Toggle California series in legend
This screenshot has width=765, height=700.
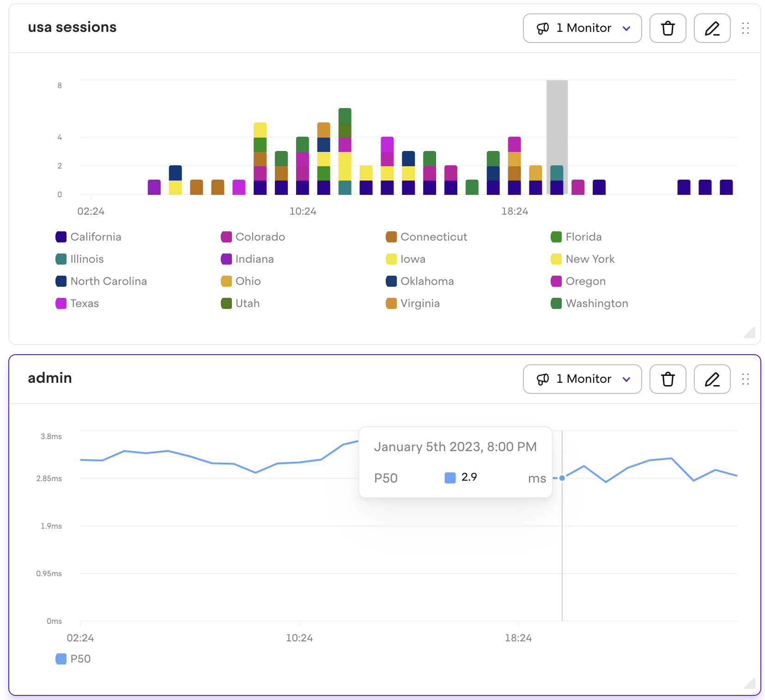(95, 237)
